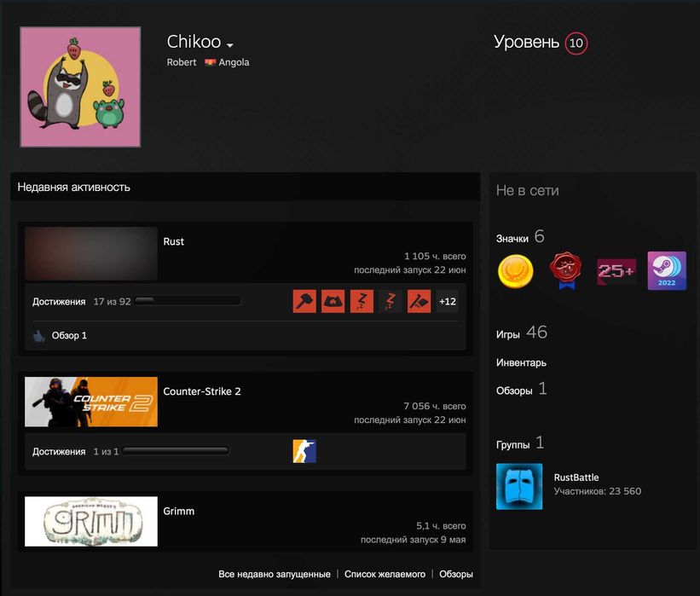
Task: Open the Игры 46 games list
Action: click(x=522, y=333)
